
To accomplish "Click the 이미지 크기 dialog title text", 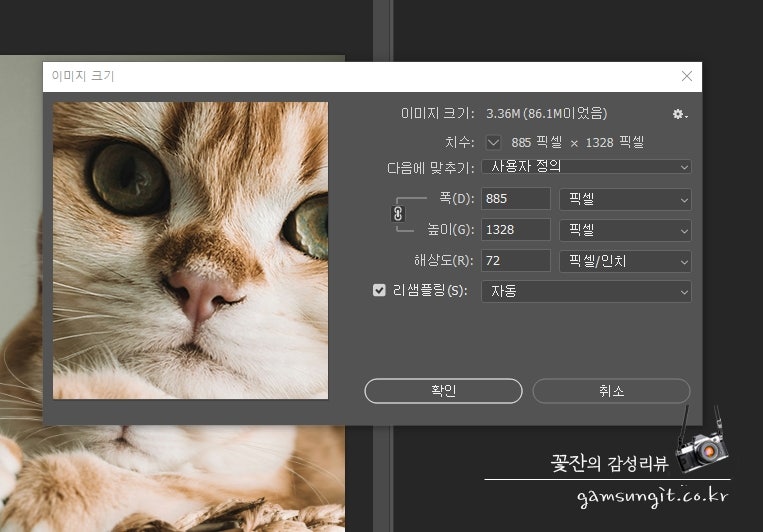I will [83, 76].
